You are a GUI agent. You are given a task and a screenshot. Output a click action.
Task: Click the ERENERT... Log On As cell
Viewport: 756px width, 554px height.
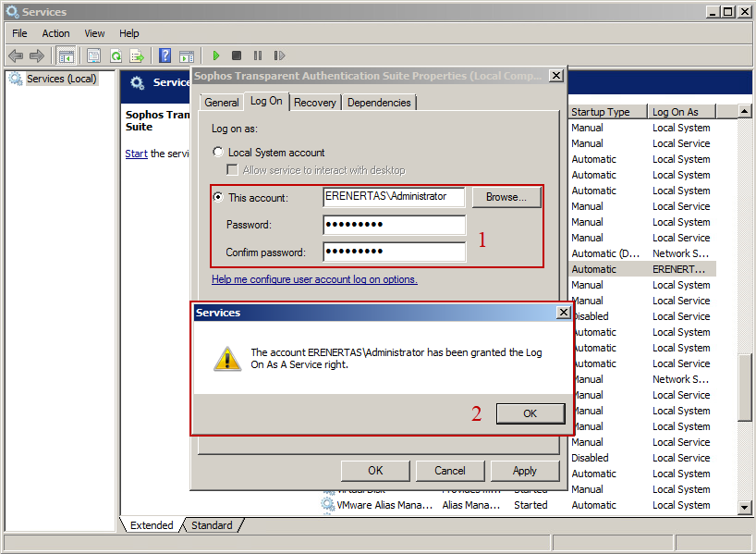click(682, 269)
